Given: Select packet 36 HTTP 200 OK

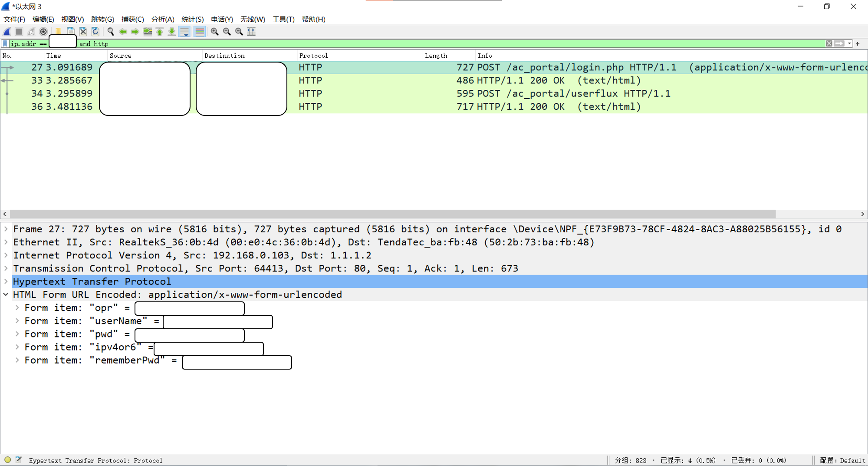Looking at the screenshot, I should pyautogui.click(x=434, y=106).
